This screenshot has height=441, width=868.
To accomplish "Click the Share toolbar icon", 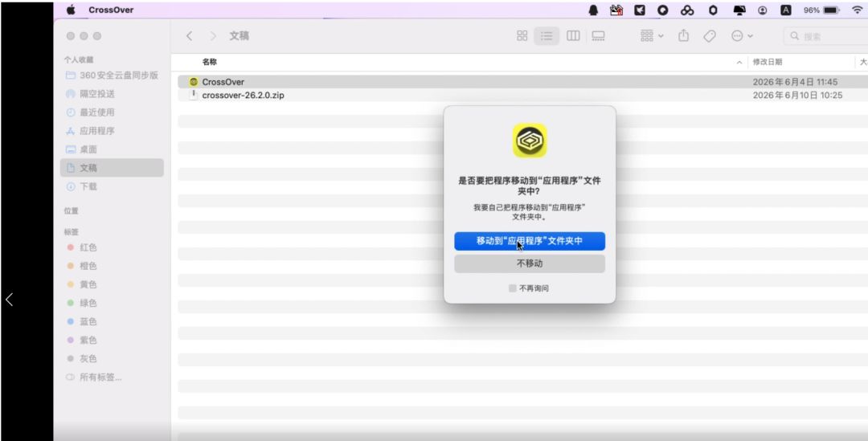I will (684, 36).
